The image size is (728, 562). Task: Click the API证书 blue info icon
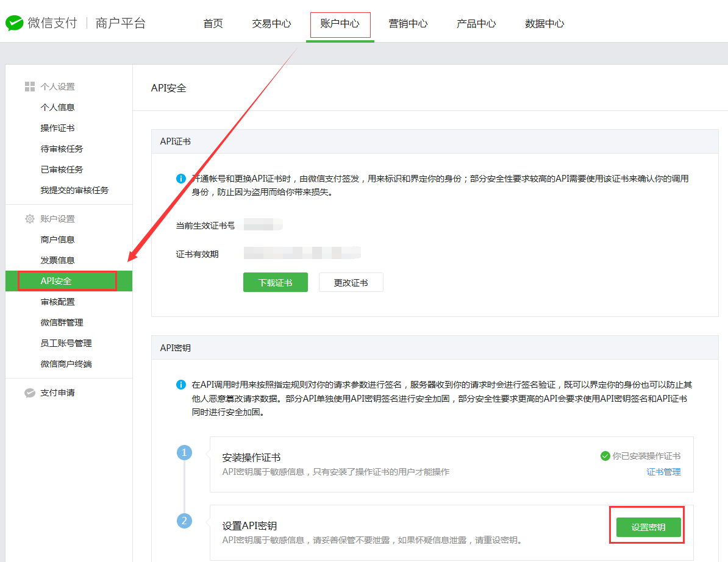pos(180,179)
